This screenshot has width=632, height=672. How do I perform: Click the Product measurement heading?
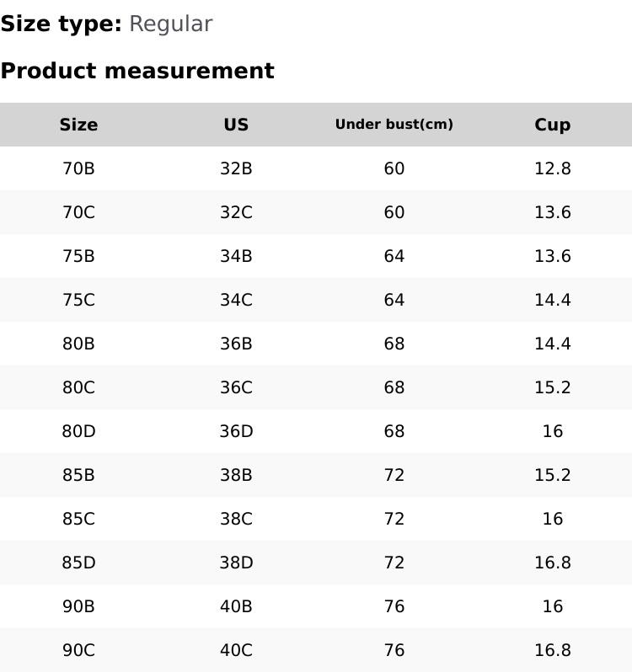(137, 71)
